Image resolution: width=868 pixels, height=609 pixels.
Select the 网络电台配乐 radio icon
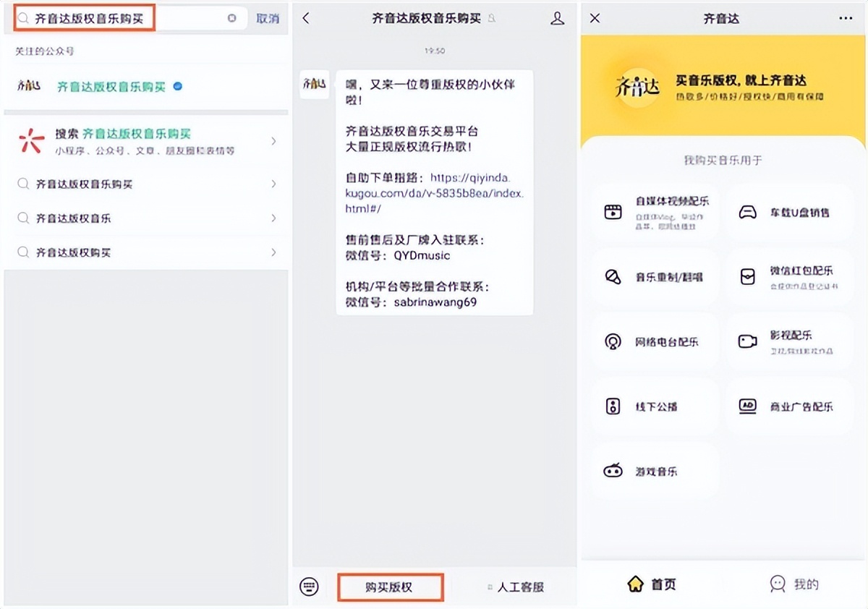(x=614, y=341)
